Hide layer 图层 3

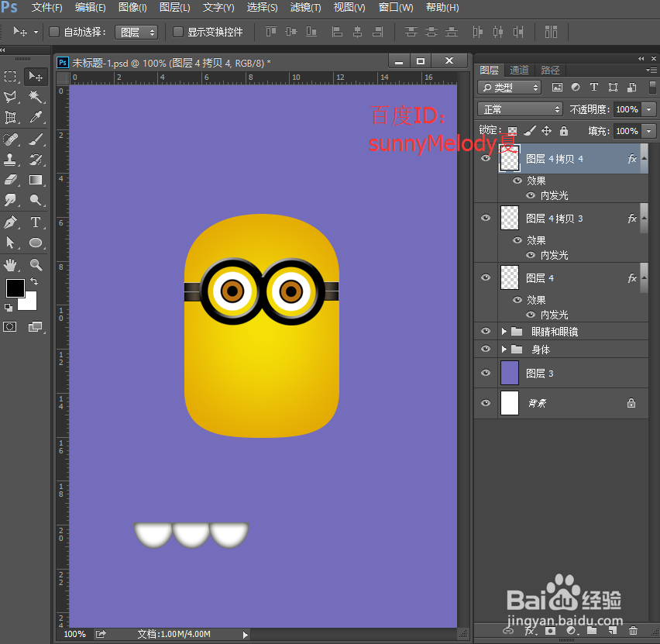[x=486, y=373]
